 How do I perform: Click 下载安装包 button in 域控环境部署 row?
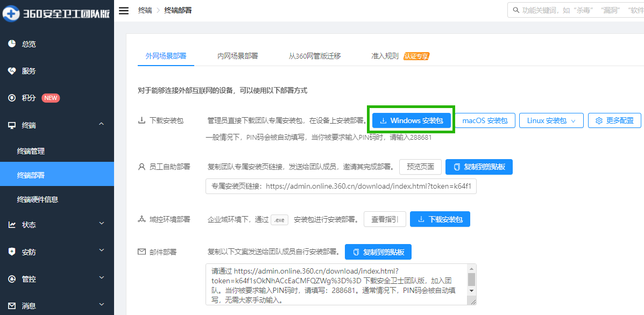pos(440,219)
